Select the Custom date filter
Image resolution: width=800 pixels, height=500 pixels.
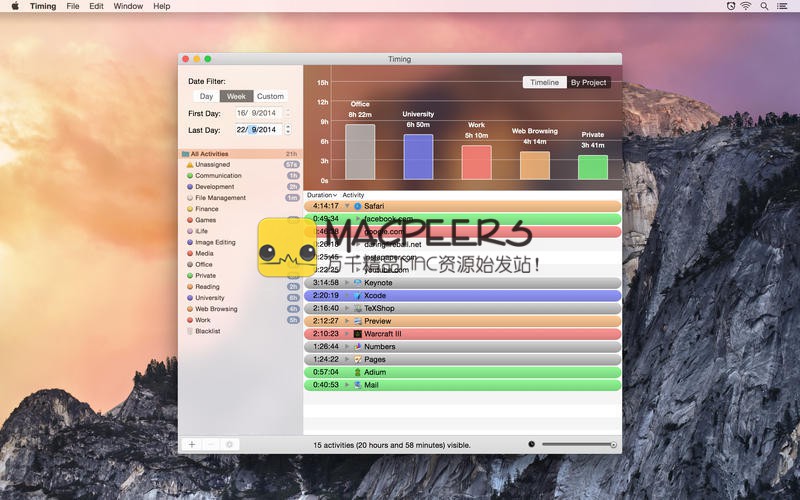pos(270,96)
